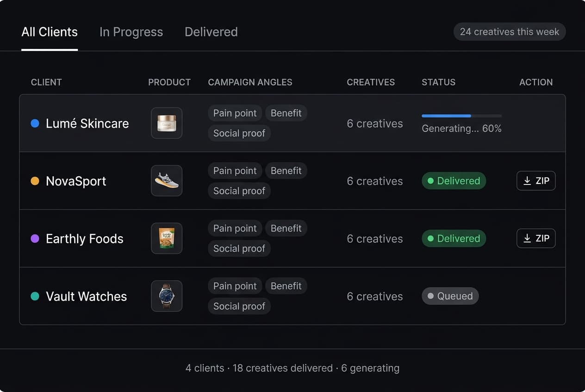Screen dimensions: 585x392
Task: Click the Queued status badge for Vault Watches
Action: click(450, 296)
